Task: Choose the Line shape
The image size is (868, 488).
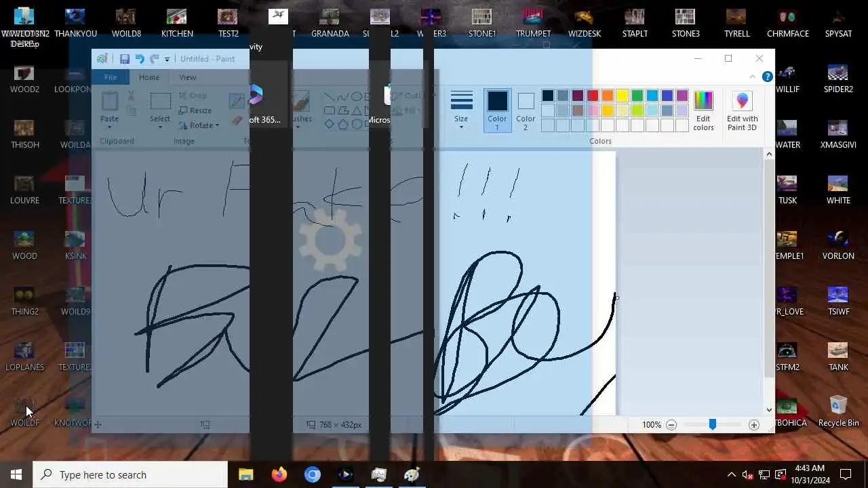Action: pos(329,96)
